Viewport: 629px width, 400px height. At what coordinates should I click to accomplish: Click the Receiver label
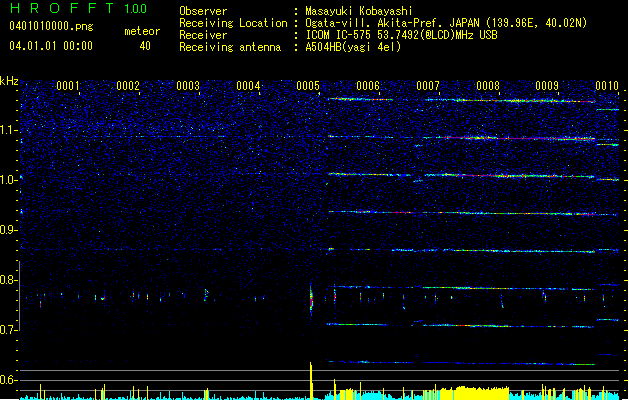[x=203, y=35]
